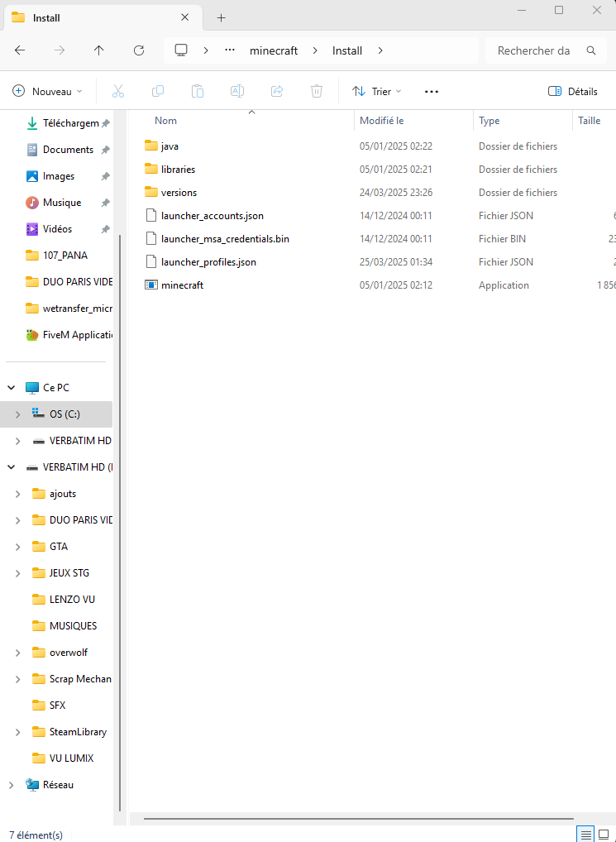Go forward with the right arrow

coord(60,50)
